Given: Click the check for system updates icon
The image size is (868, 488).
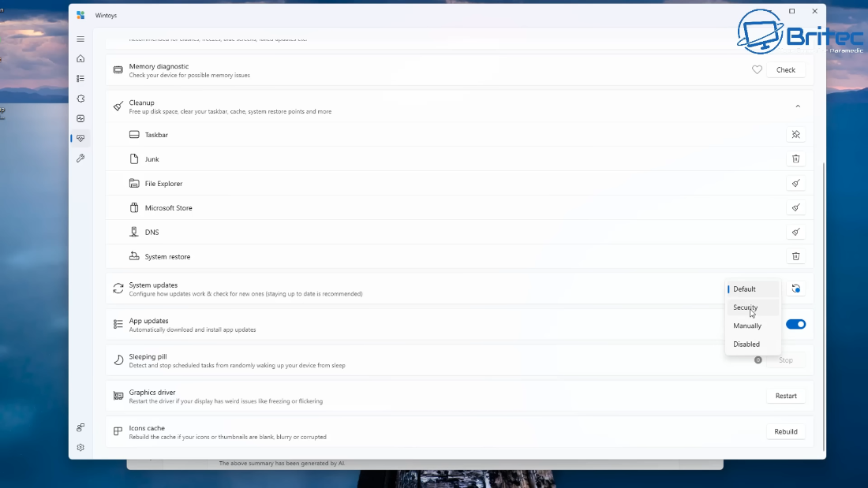Looking at the screenshot, I should 795,289.
